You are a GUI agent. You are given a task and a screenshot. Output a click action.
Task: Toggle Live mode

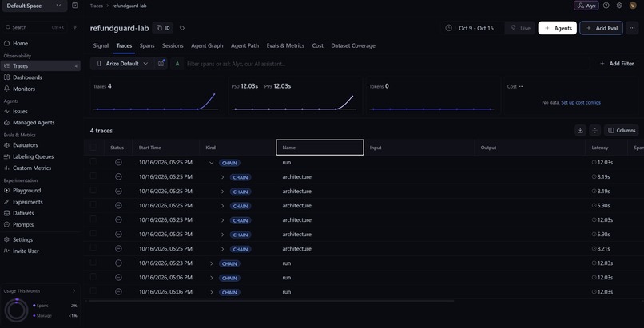[x=520, y=28]
